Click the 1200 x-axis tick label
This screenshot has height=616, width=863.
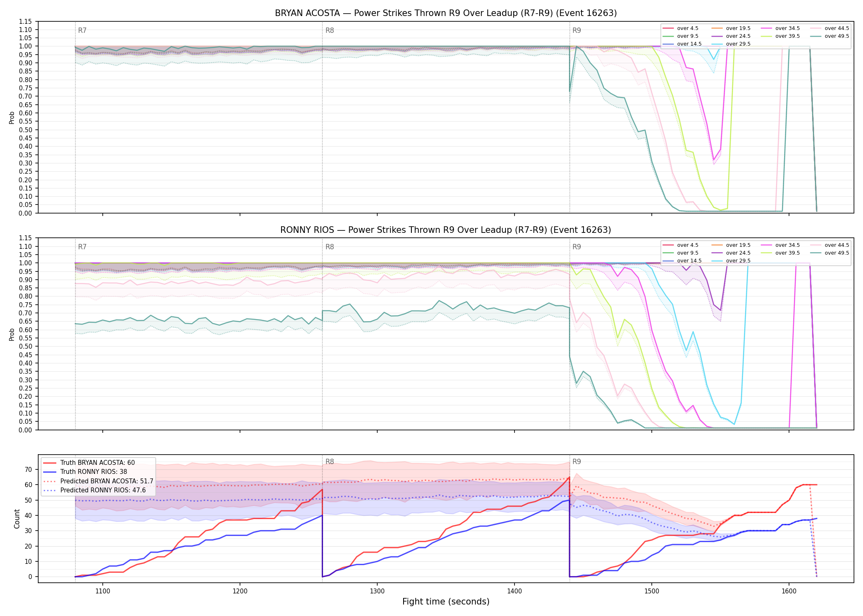coord(240,591)
